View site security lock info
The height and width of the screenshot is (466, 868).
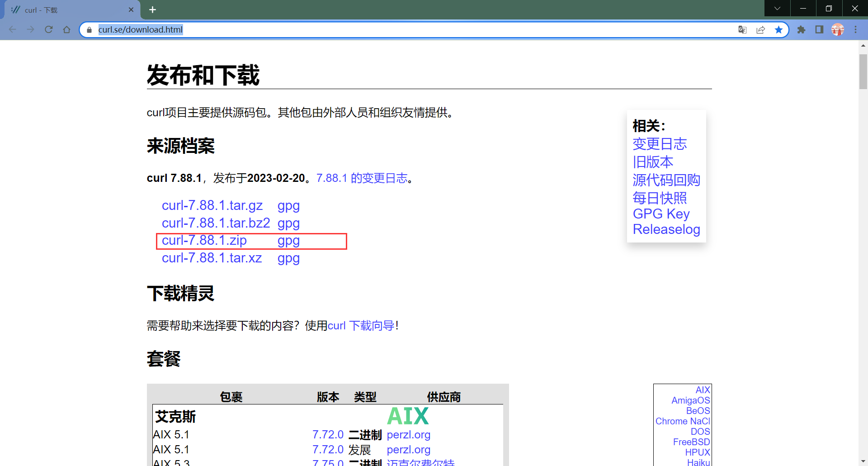click(89, 30)
